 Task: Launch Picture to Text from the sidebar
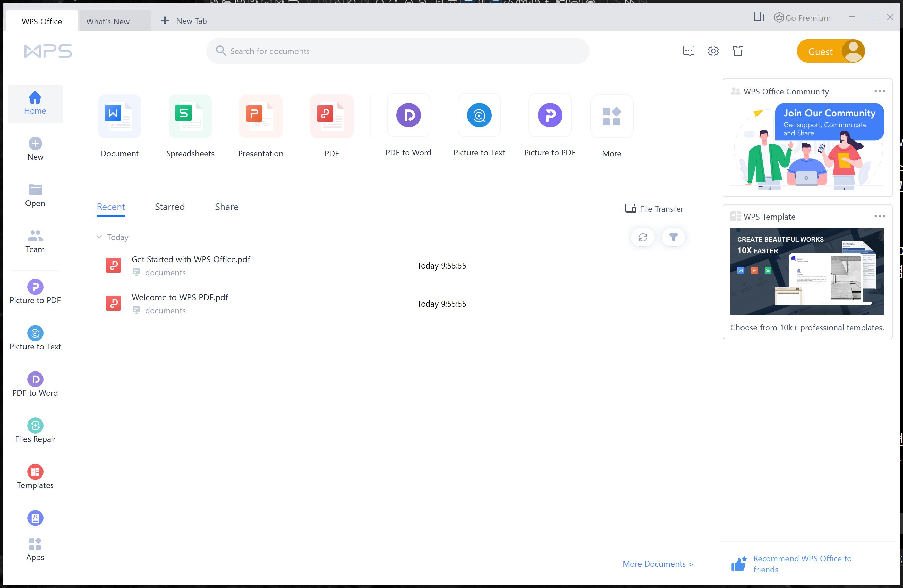(35, 339)
